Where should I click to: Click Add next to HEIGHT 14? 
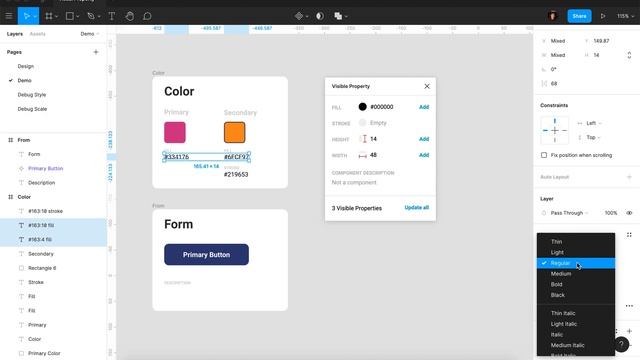point(424,139)
